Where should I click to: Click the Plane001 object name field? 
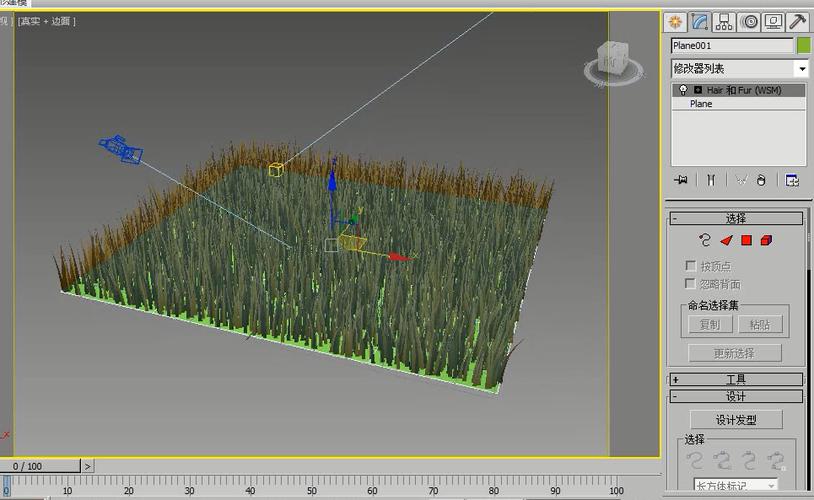732,46
